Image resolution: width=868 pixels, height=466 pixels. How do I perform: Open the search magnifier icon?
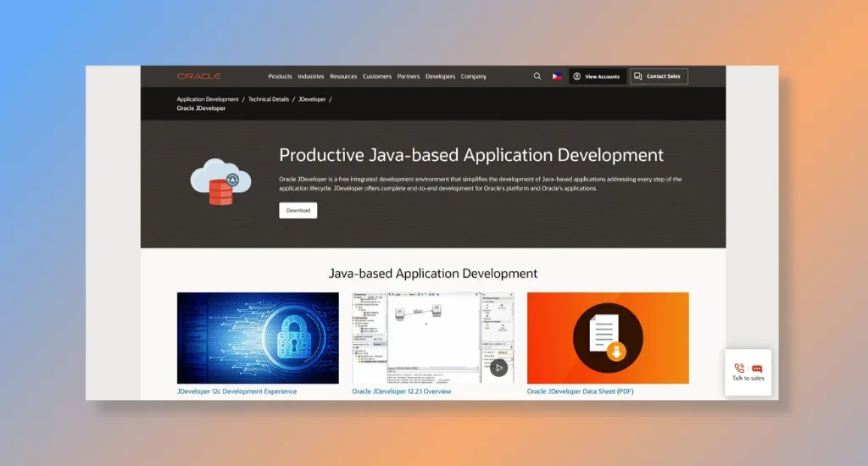[537, 76]
